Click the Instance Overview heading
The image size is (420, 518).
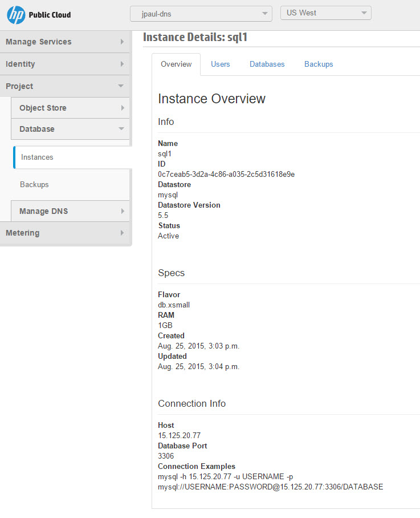211,99
